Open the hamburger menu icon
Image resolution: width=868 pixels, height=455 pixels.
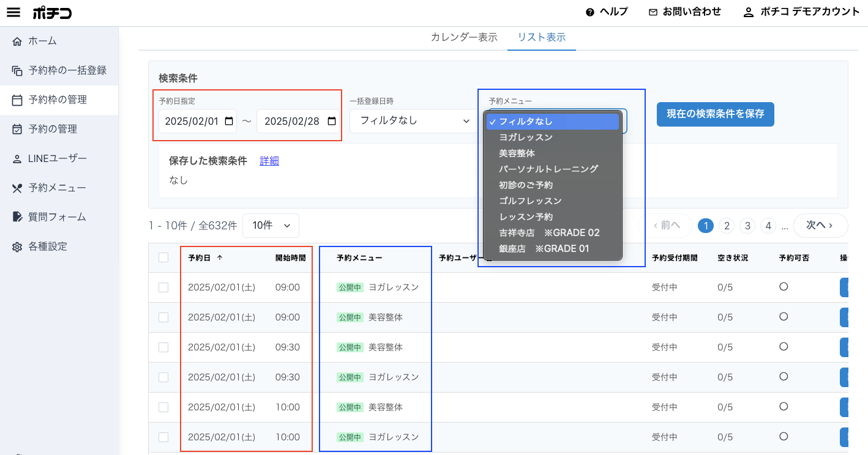click(x=13, y=12)
